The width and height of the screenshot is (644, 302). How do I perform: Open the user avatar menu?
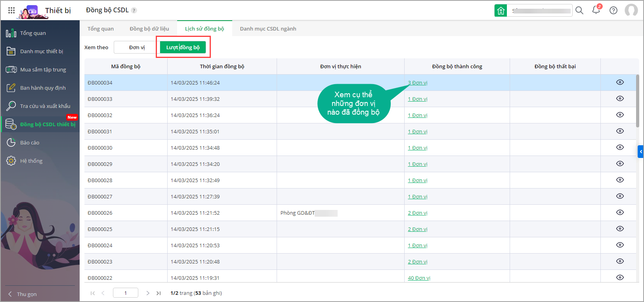click(631, 10)
